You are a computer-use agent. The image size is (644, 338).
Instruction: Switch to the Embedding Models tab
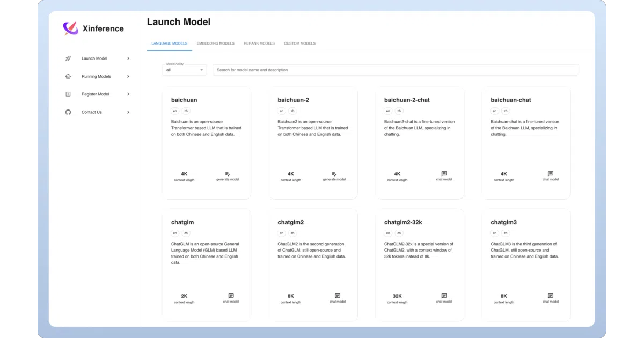(216, 43)
